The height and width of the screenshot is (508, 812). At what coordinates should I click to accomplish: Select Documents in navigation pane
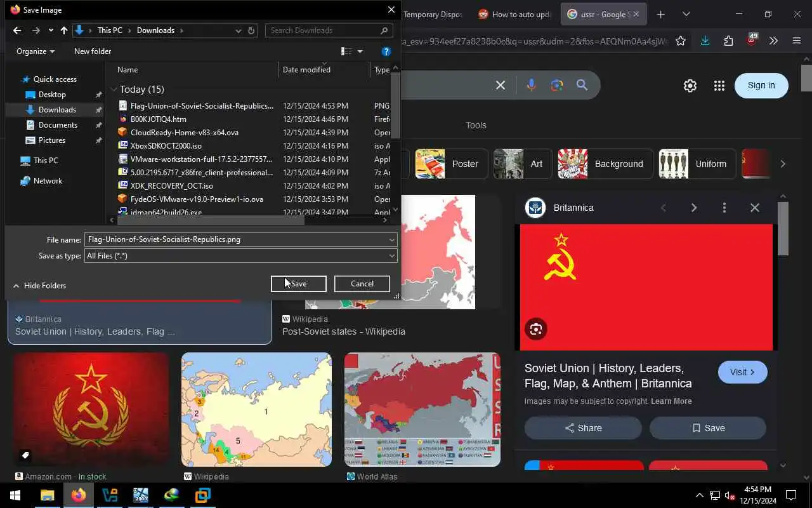(x=58, y=125)
